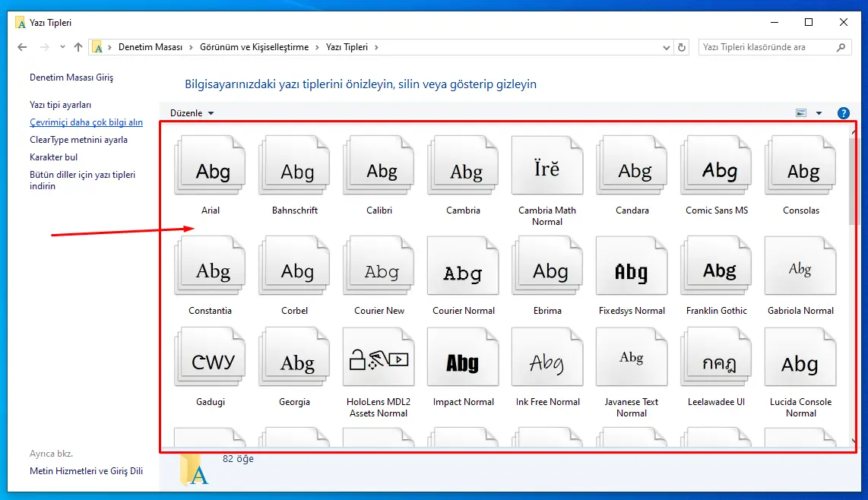This screenshot has height=500, width=868.
Task: Select the Candara font icon
Action: (x=632, y=165)
